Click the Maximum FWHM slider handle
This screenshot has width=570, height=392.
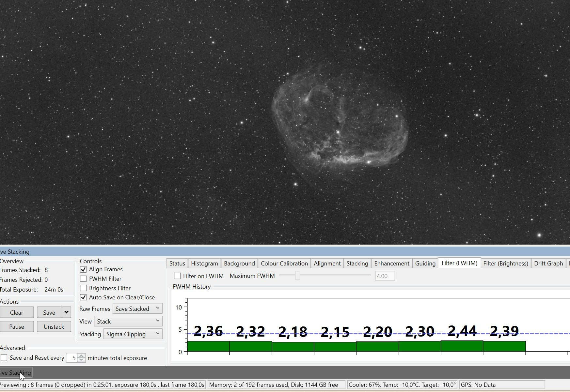pos(297,276)
